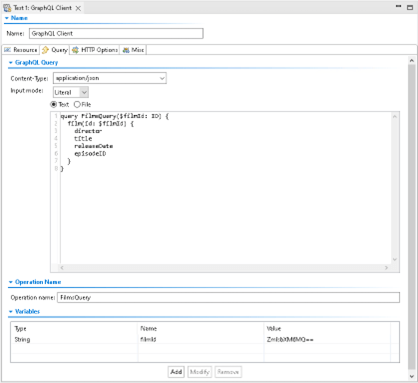Click the query editor scroll left arrow

point(62,267)
